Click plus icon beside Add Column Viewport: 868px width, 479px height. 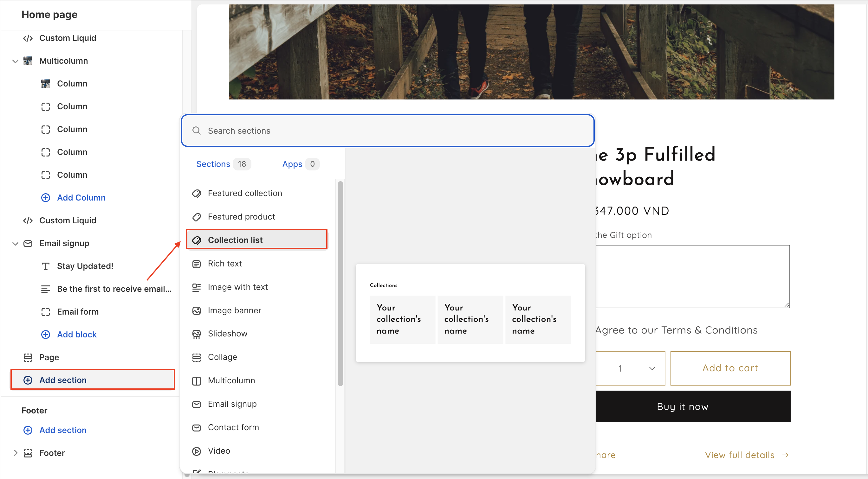45,198
